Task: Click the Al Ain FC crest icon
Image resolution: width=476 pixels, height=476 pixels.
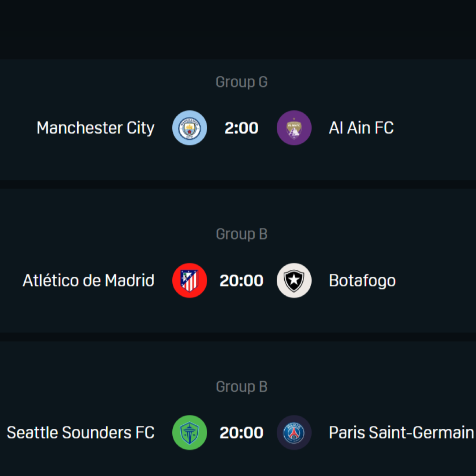Action: [294, 128]
